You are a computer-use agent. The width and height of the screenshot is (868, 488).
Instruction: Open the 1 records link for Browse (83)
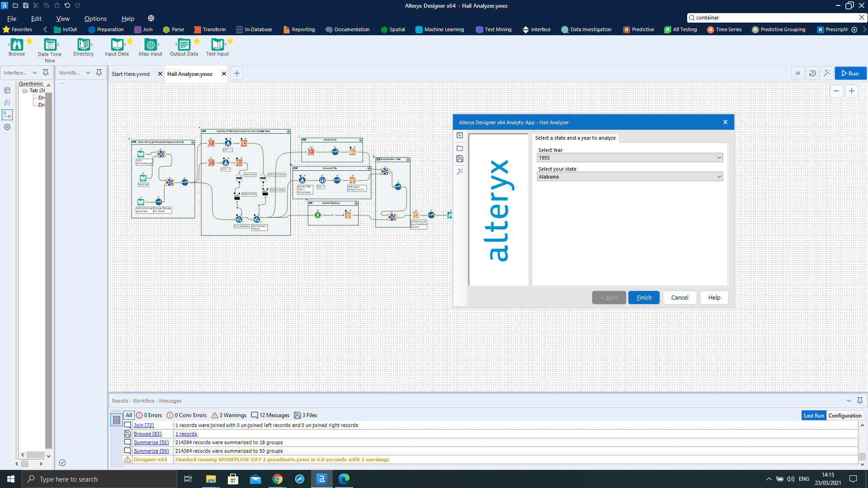tap(186, 434)
